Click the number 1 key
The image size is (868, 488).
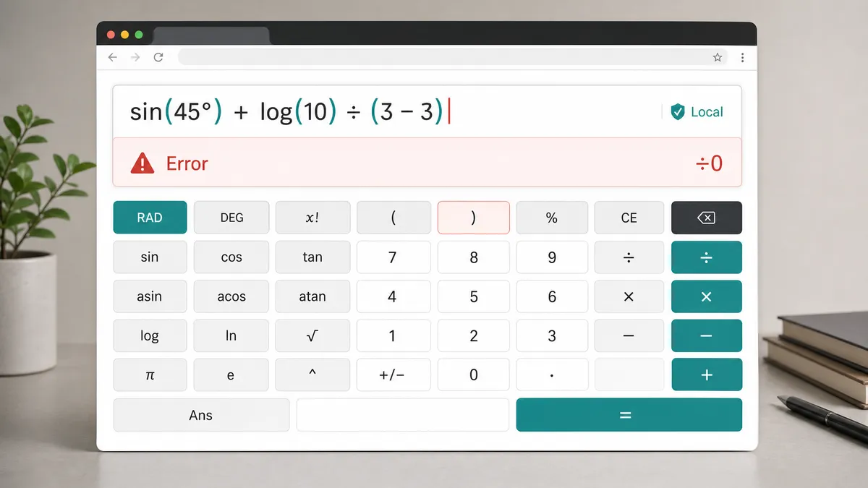tap(393, 335)
